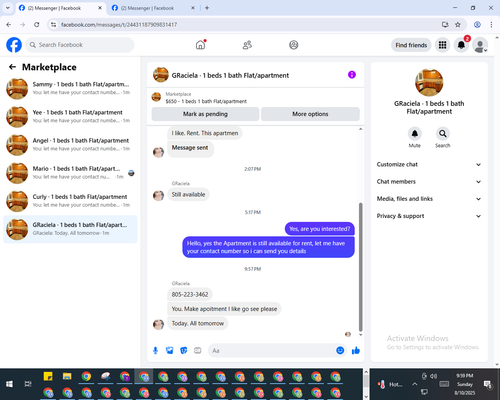This screenshot has width=500, height=400.
Task: Click the 'Yes, are you interested?' message
Action: click(x=320, y=229)
